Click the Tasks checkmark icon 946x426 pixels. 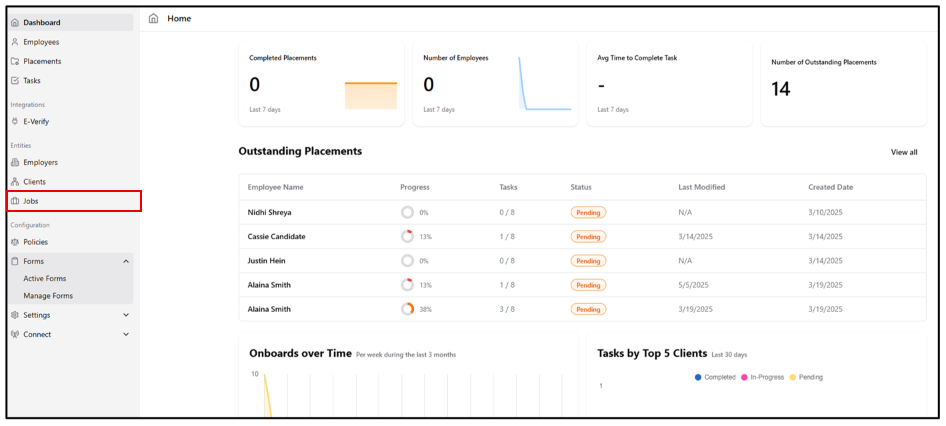(x=15, y=81)
